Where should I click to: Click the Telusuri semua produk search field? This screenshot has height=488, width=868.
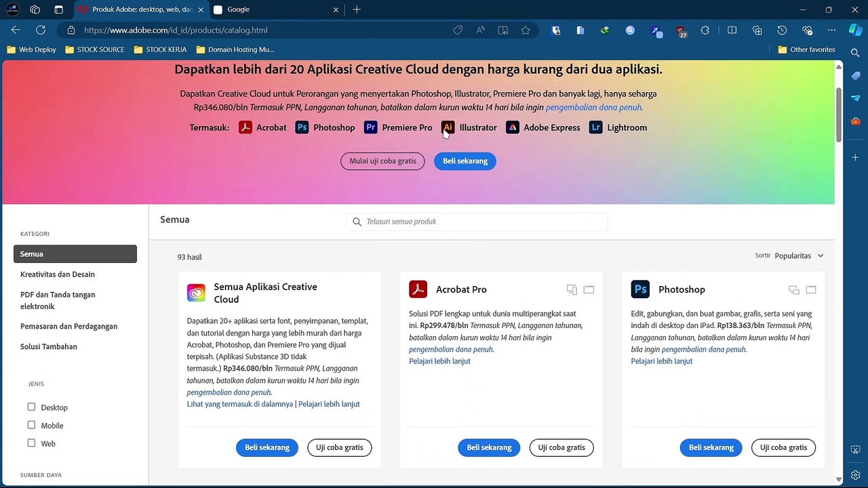pyautogui.click(x=477, y=222)
